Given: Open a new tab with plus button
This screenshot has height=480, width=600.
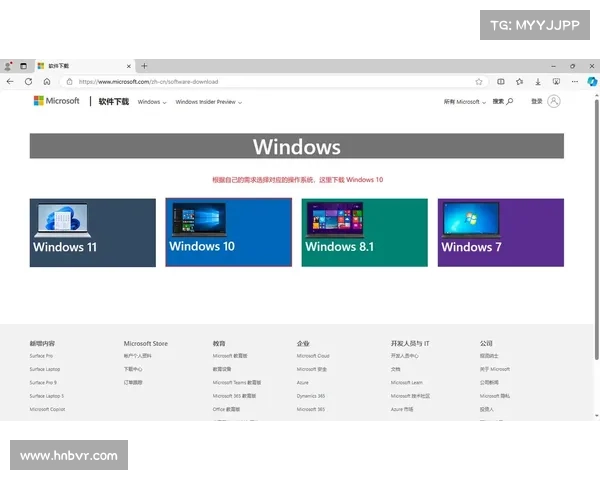Looking at the screenshot, I should click(144, 66).
